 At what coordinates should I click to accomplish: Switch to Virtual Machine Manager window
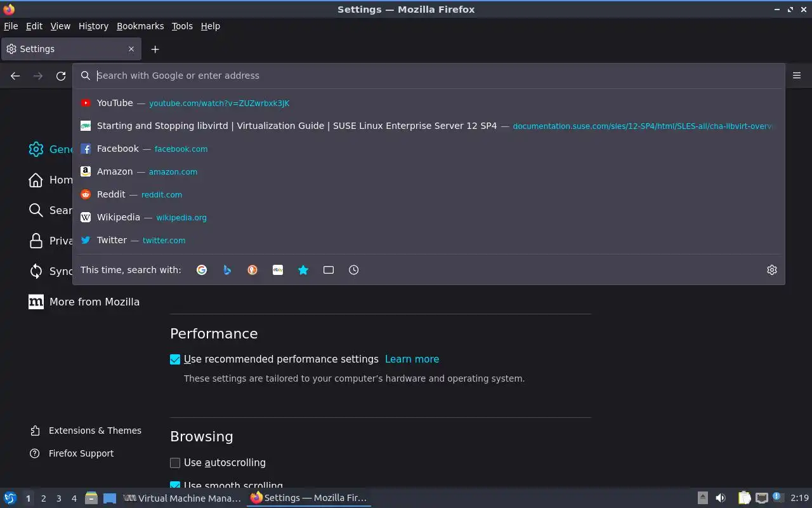click(182, 498)
